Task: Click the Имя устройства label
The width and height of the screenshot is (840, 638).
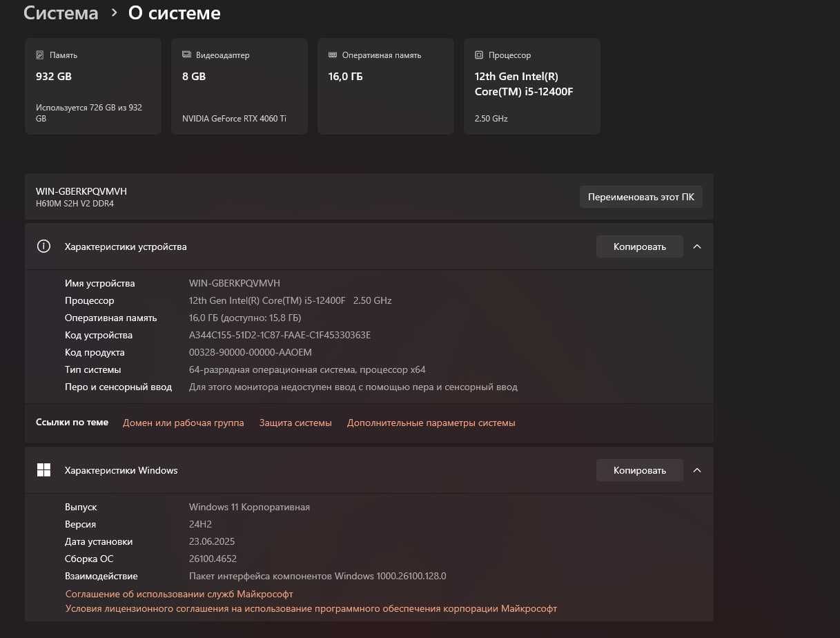Action: coord(100,283)
